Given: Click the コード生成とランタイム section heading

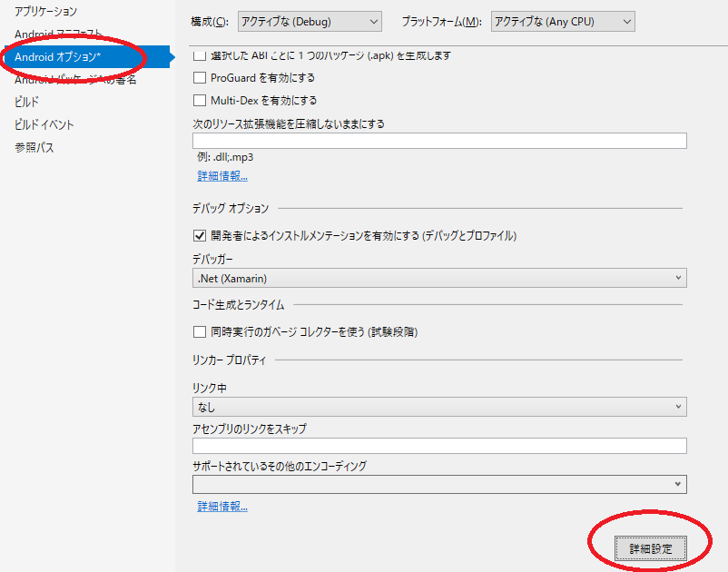Looking at the screenshot, I should [x=238, y=305].
